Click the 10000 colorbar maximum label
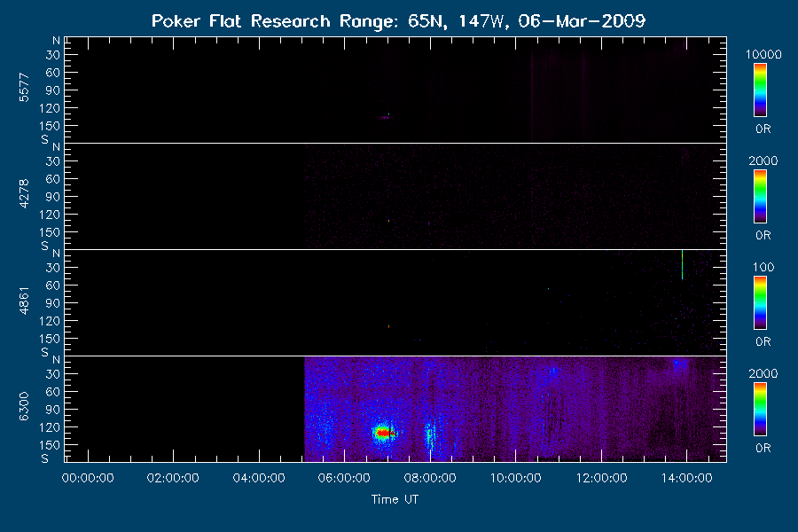The image size is (798, 532). click(x=763, y=54)
